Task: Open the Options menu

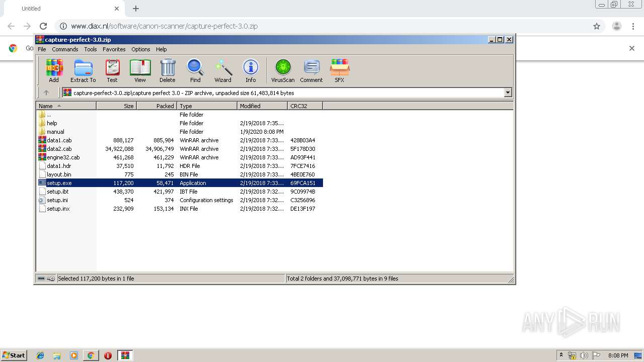Action: pyautogui.click(x=141, y=49)
